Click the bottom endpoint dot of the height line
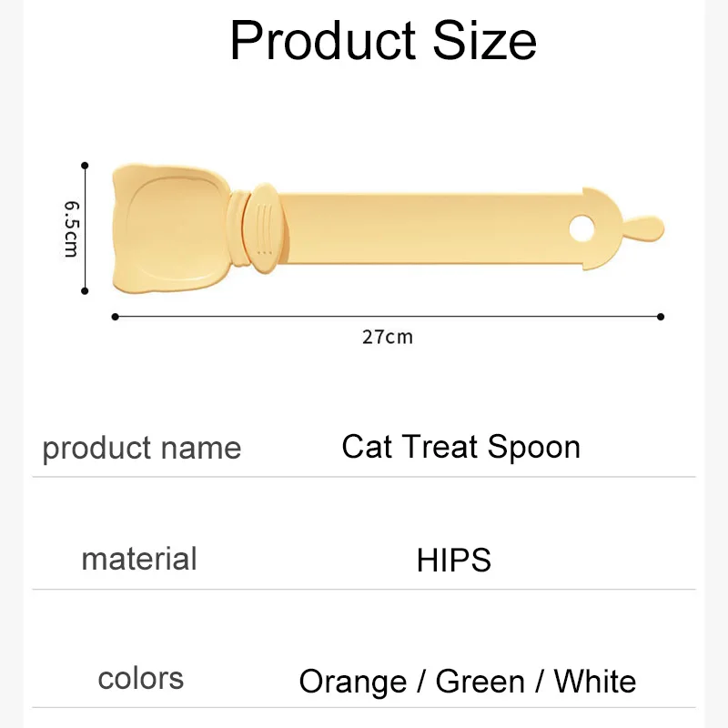The height and width of the screenshot is (728, 728). click(x=85, y=291)
